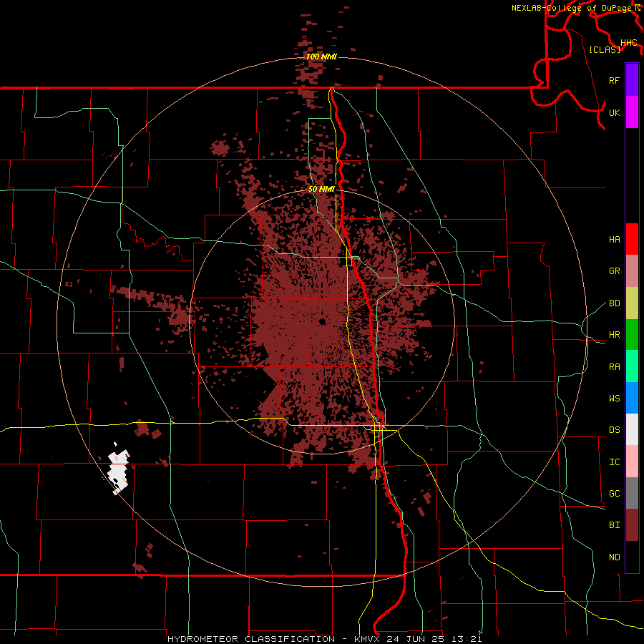
Task: Click the magenta UK color swatch
Action: [x=632, y=112]
